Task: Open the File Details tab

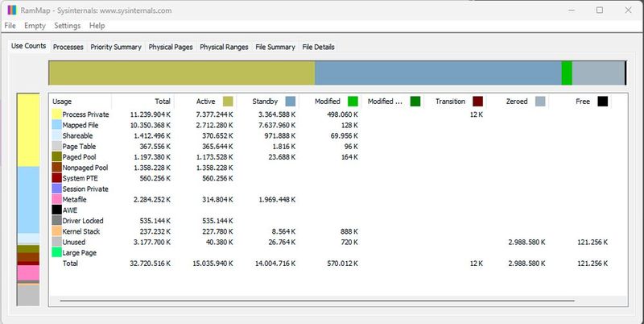Action: [318, 47]
